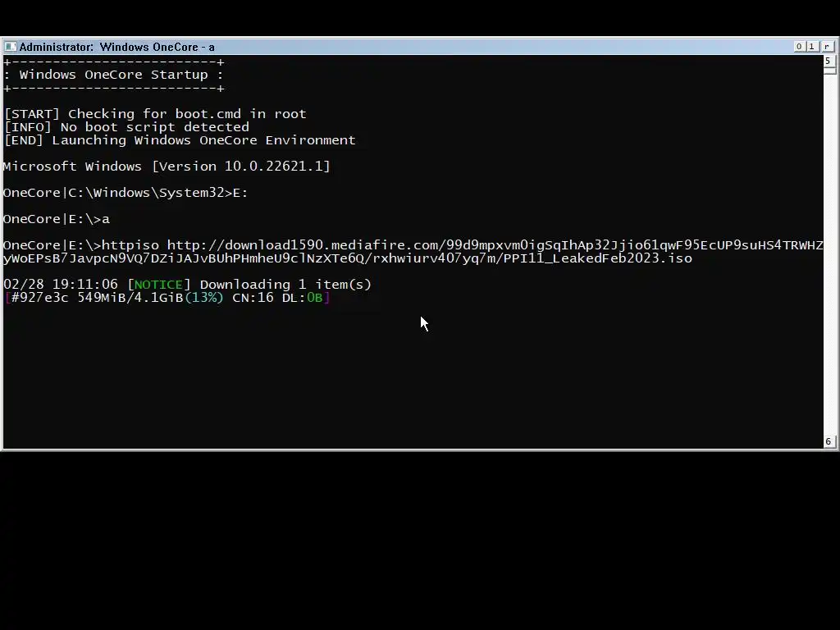Click the scrollbar up arrow

point(829,61)
